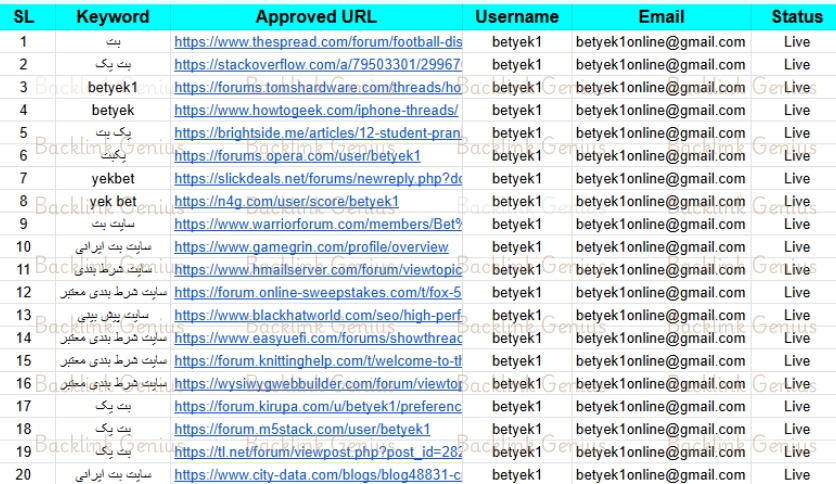The width and height of the screenshot is (836, 484).
Task: Select the Status column header
Action: click(797, 17)
